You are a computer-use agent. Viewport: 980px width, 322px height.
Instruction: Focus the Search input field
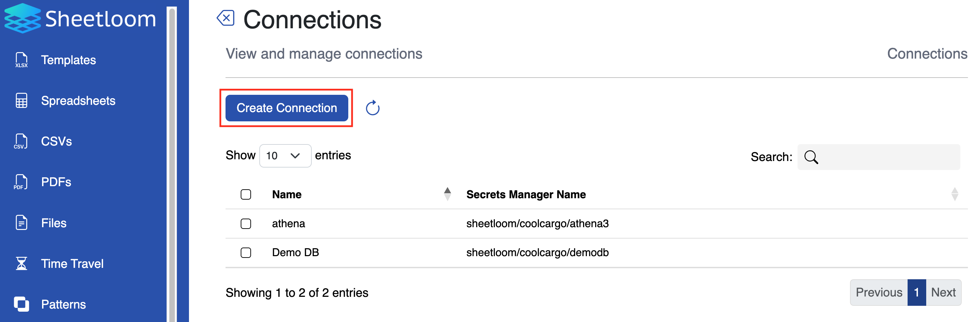(x=887, y=157)
